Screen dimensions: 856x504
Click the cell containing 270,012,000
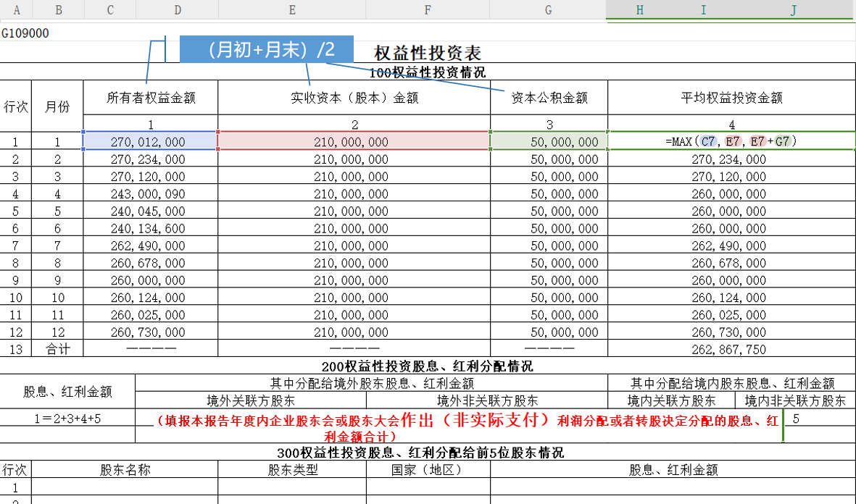(x=150, y=142)
